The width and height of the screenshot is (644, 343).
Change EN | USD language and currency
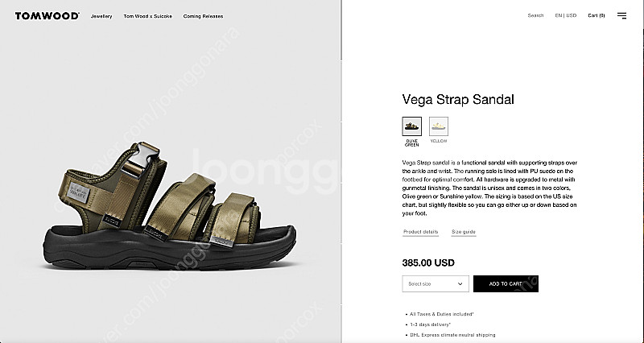coord(566,15)
